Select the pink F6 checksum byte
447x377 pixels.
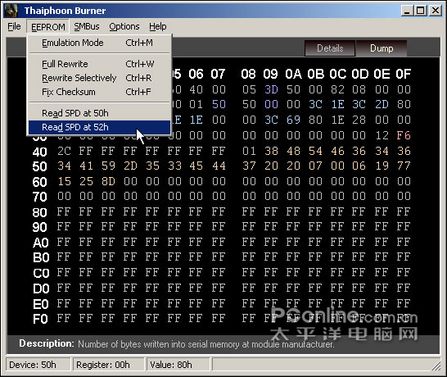403,135
